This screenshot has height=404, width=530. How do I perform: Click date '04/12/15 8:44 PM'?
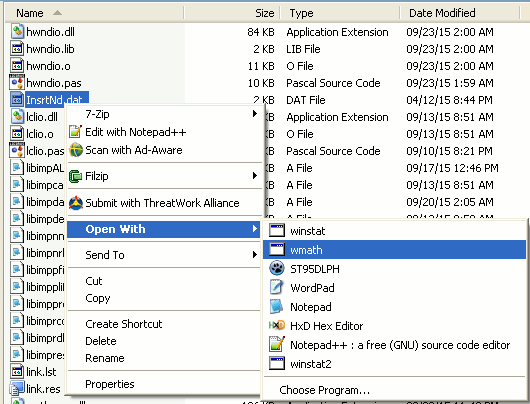pos(449,100)
